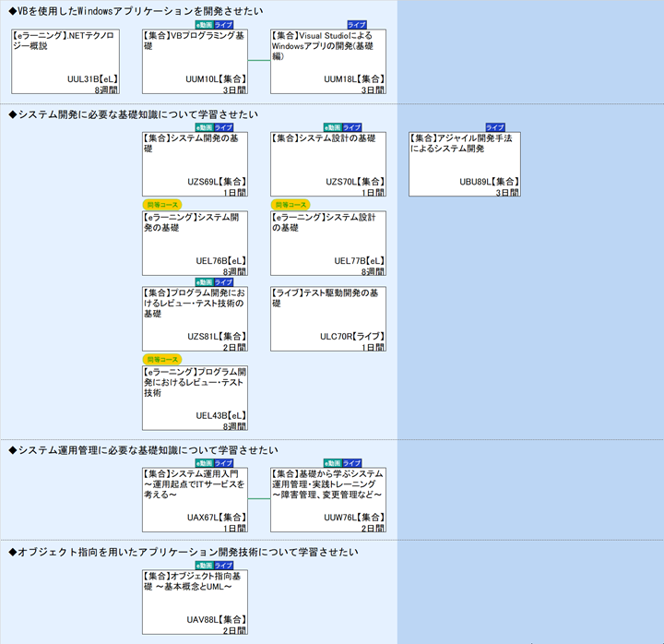
Task: Click 同等コース badge above eラーニング システム開発の基礎
Action: pyautogui.click(x=162, y=205)
